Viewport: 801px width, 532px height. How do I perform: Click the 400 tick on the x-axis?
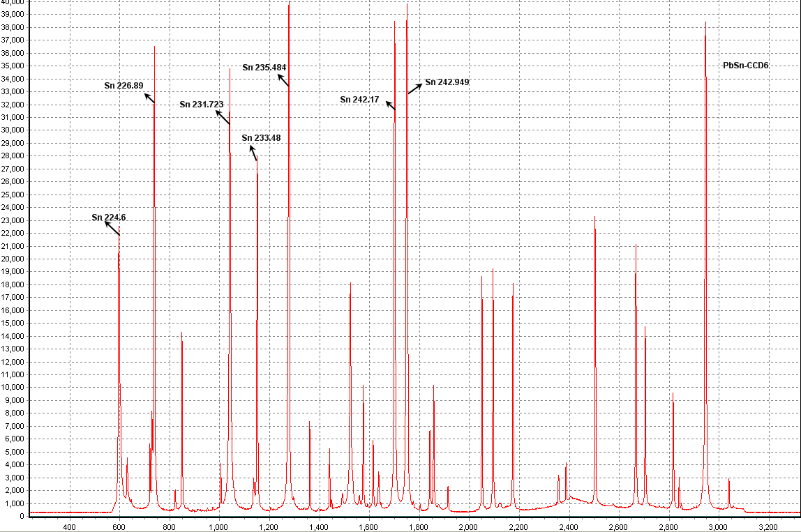point(69,526)
